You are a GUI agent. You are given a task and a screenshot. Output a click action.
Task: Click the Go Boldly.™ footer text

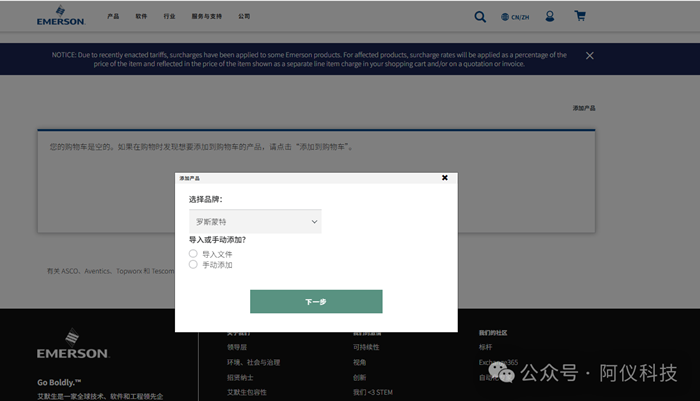(x=59, y=382)
